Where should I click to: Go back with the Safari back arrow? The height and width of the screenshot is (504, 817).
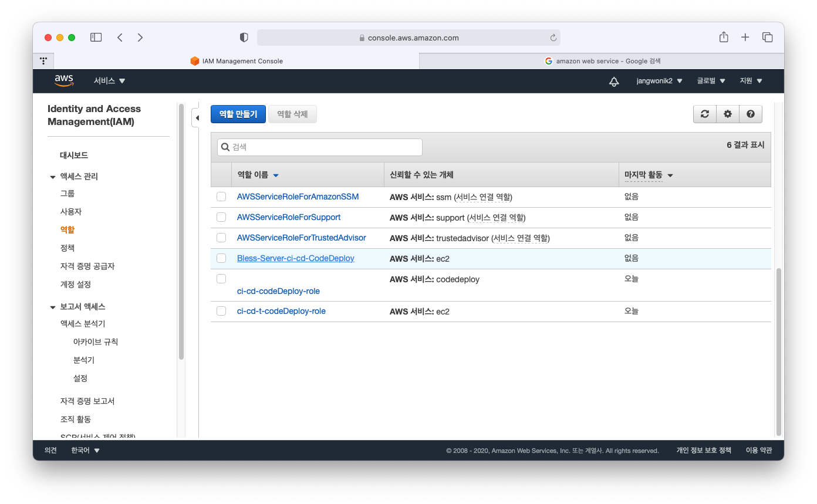[x=120, y=38]
